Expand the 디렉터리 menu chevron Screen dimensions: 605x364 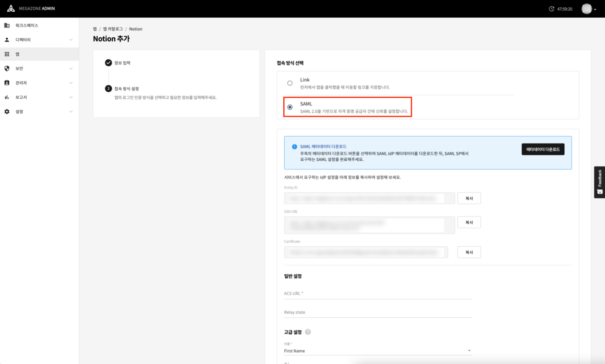tap(71, 40)
